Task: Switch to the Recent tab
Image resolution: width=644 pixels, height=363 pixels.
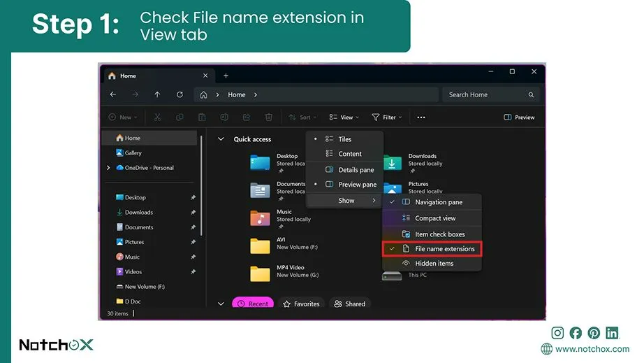Action: pos(253,304)
